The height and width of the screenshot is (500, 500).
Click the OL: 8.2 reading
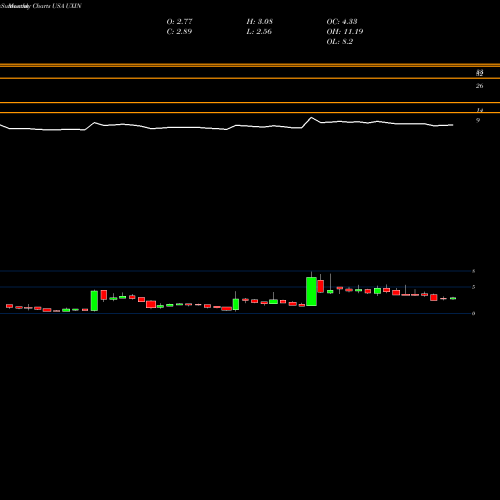point(339,41)
